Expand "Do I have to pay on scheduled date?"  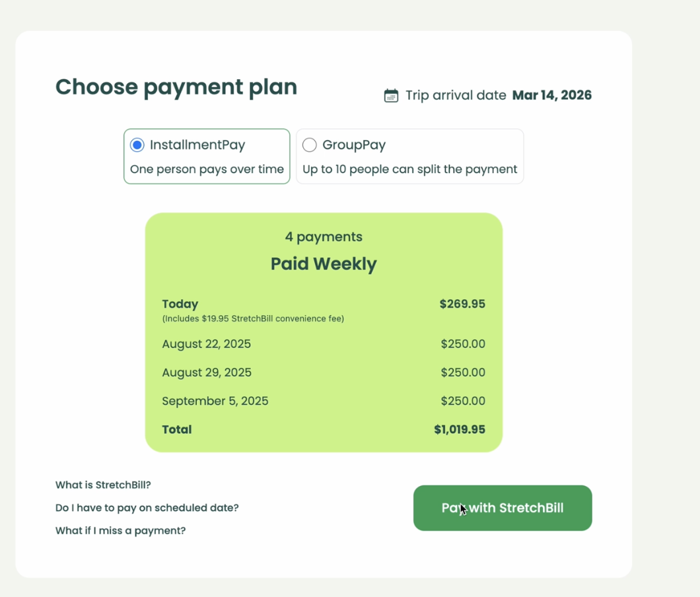[147, 508]
